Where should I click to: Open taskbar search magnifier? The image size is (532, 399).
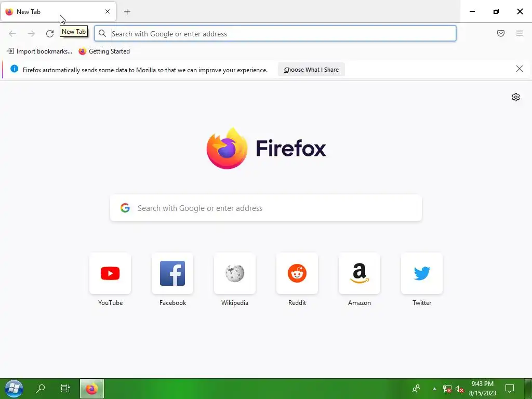[41, 389]
